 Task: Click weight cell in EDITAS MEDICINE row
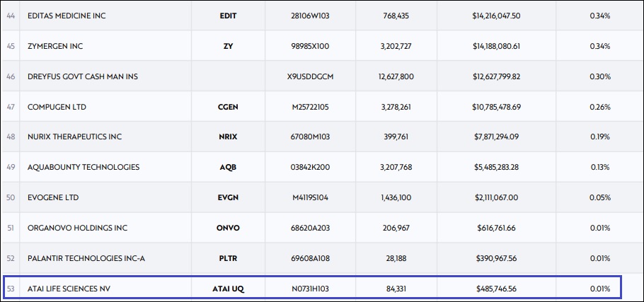(x=600, y=16)
